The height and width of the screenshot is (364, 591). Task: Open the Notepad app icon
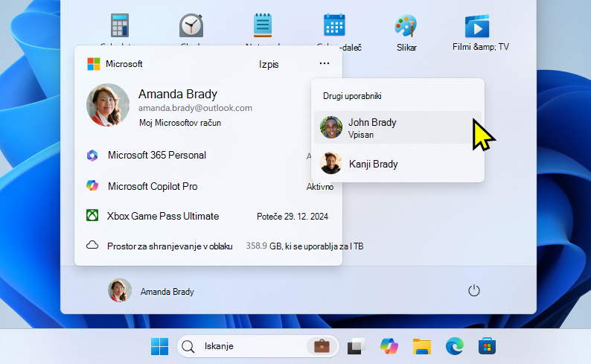point(263,25)
